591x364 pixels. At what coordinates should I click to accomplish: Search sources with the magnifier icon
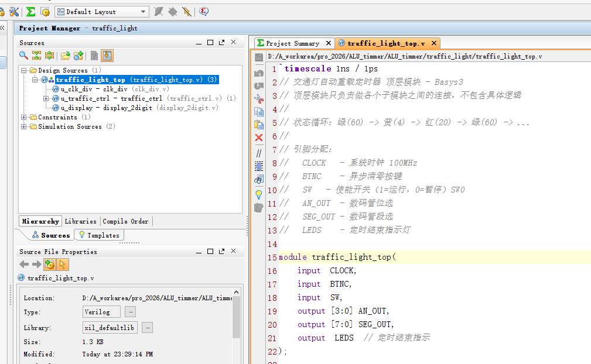[x=24, y=56]
